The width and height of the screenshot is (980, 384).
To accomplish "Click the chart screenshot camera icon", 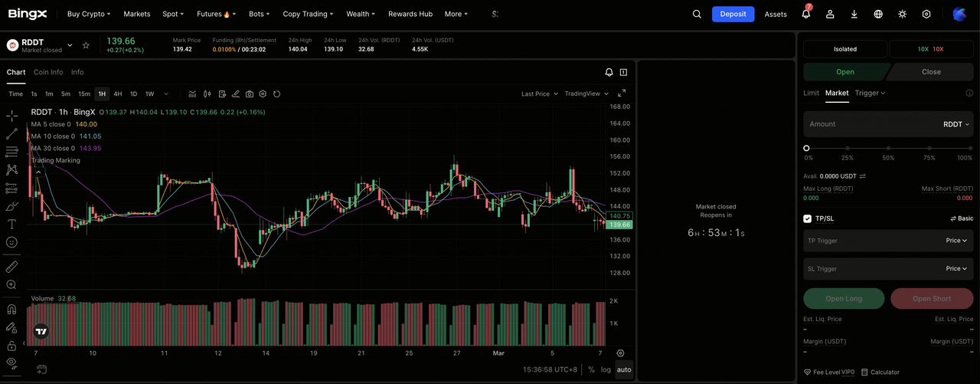I will pyautogui.click(x=250, y=94).
